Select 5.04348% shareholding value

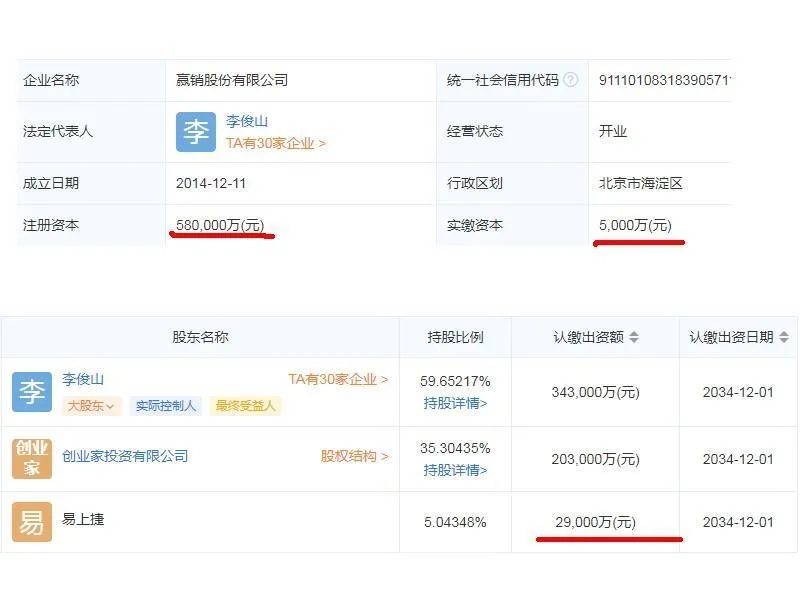(x=455, y=522)
